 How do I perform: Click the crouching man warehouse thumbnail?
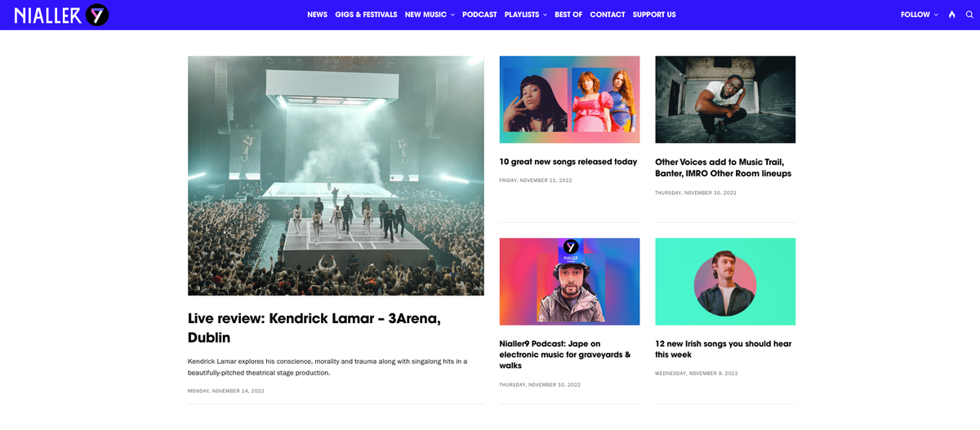725,100
